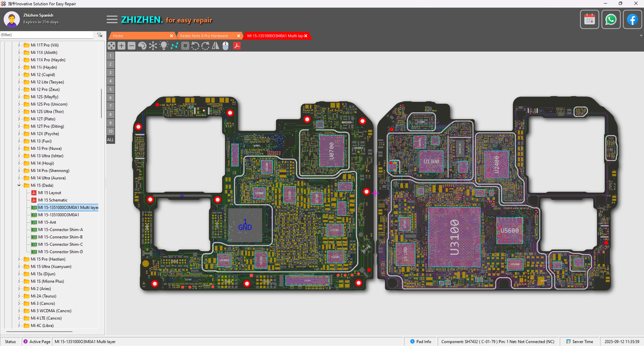Click the U0700 chip on the board

point(331,150)
